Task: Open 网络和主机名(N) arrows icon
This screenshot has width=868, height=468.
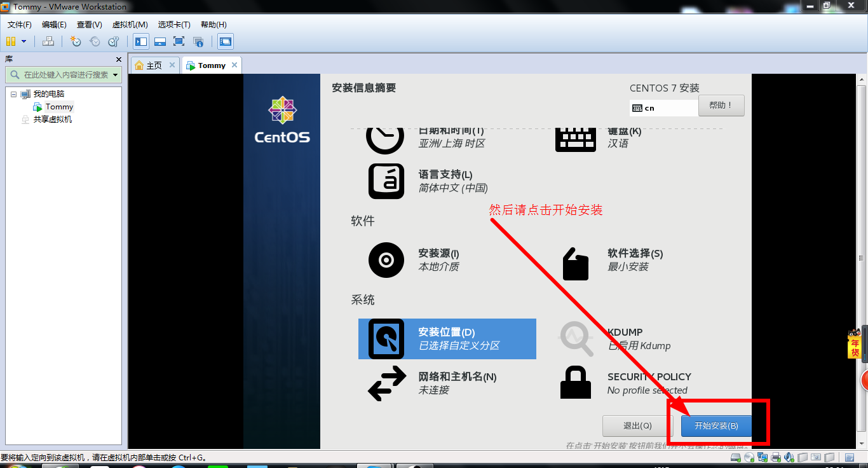Action: [x=387, y=383]
